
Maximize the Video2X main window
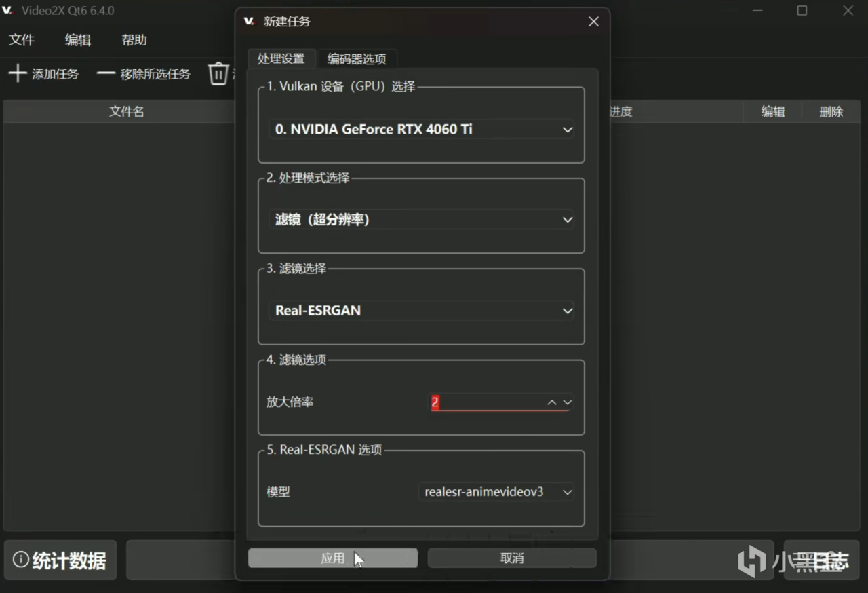click(802, 11)
